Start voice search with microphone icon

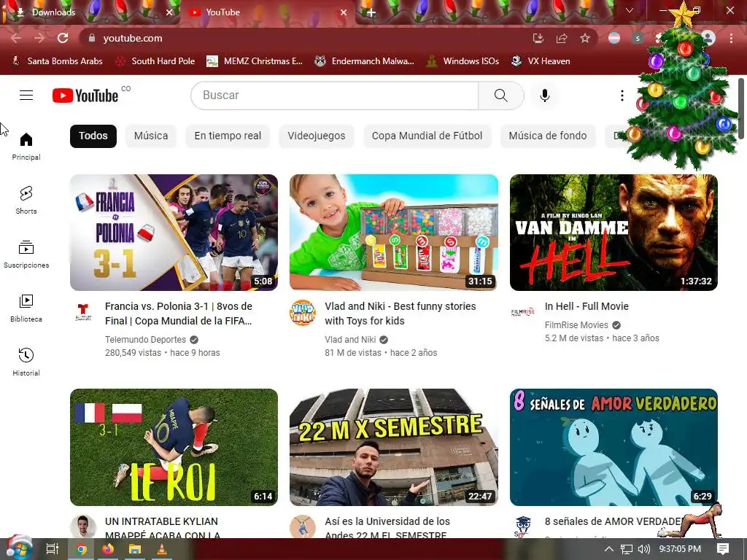544,96
